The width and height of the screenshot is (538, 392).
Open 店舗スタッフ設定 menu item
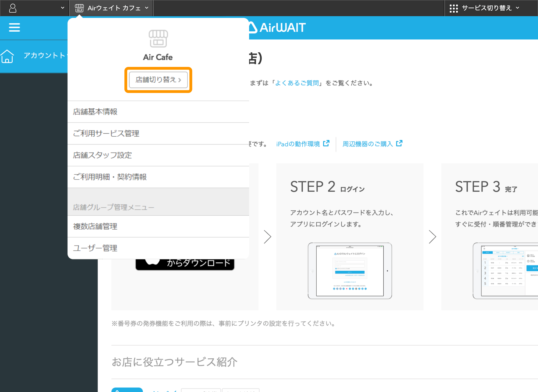point(158,155)
